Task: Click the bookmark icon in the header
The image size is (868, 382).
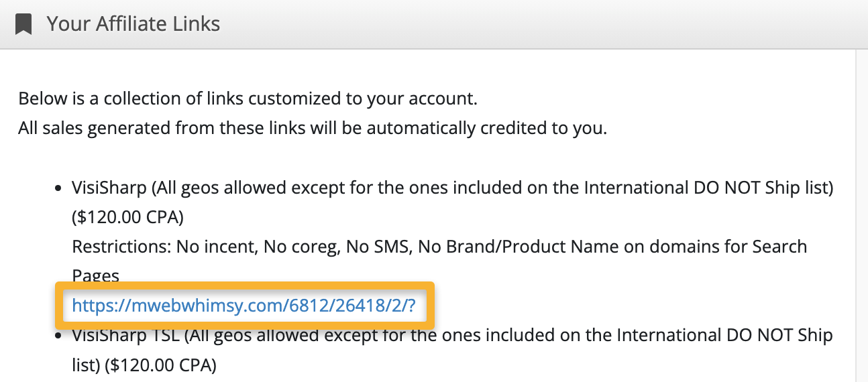Action: click(x=23, y=25)
